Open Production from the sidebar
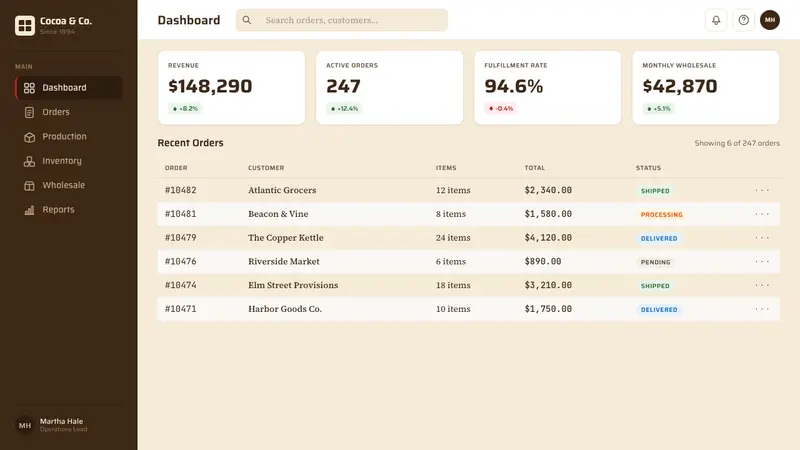Screen dimensions: 800x450 pos(68,137)
